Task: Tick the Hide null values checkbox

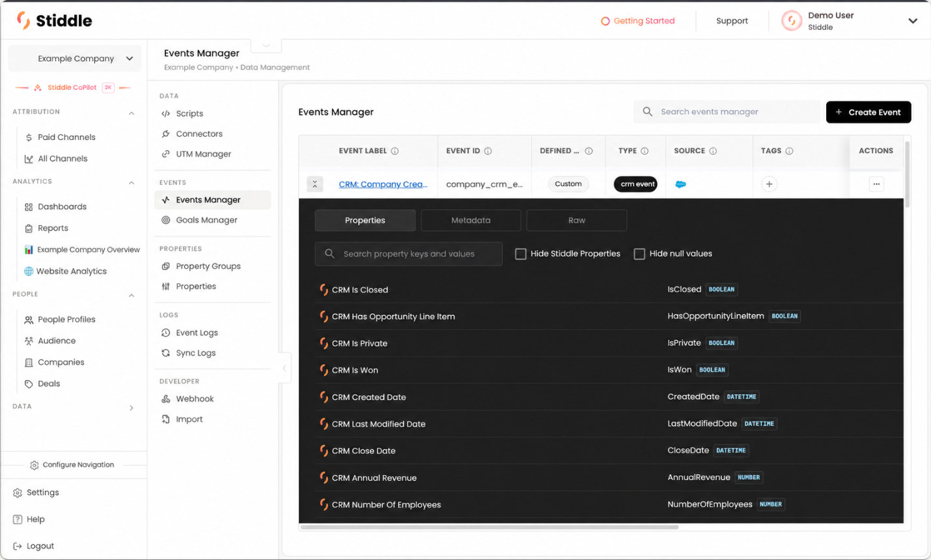Action: [x=639, y=254]
